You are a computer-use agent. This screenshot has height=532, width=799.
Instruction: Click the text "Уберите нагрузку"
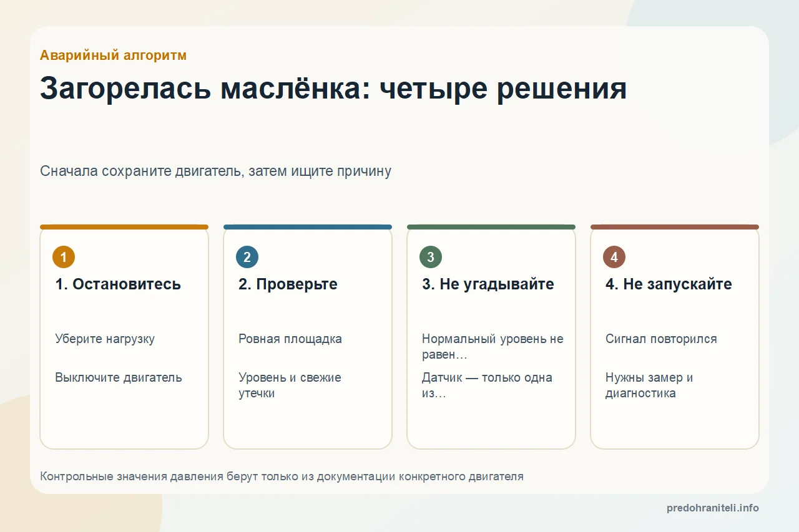click(105, 339)
